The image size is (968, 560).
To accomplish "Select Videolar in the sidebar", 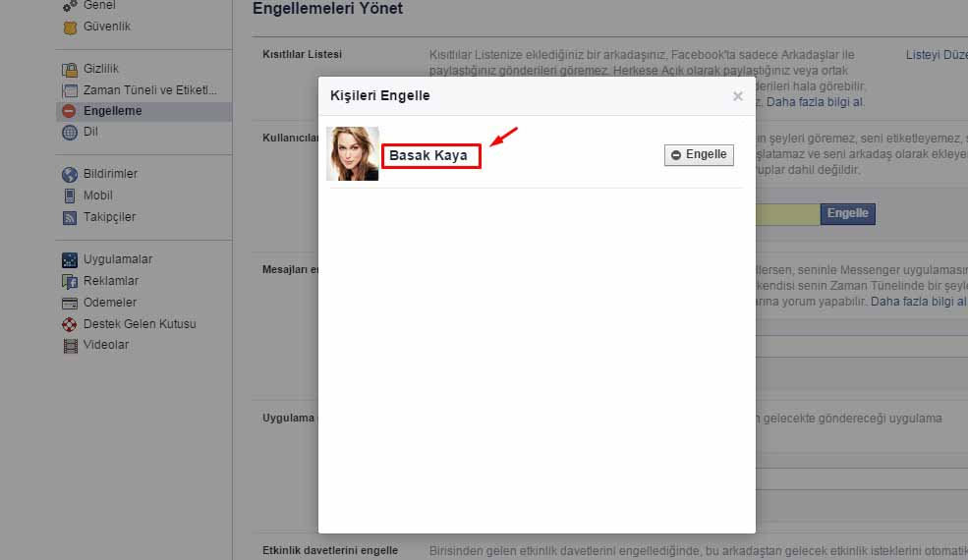I will (106, 345).
